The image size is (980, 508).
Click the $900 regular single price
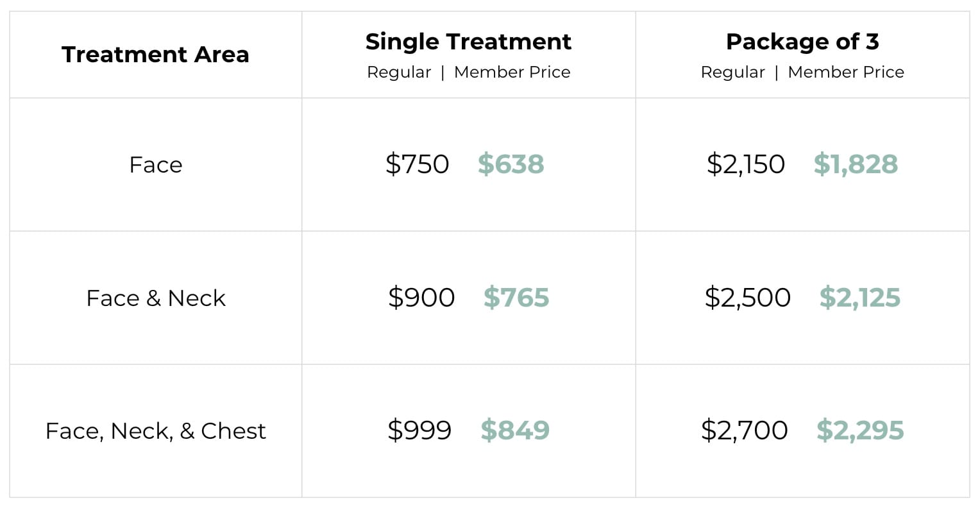(421, 298)
